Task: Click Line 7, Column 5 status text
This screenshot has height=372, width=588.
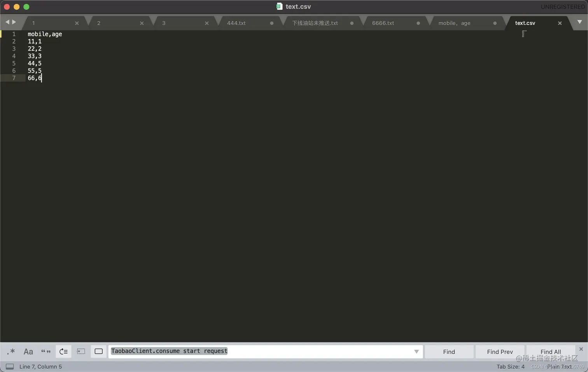Action: 40,367
